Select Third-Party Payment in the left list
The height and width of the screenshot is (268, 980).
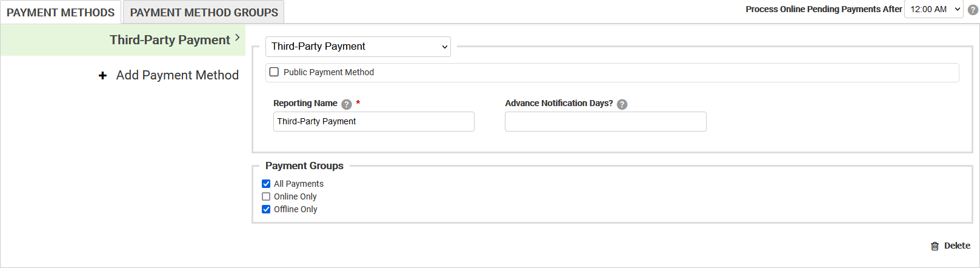[x=170, y=40]
